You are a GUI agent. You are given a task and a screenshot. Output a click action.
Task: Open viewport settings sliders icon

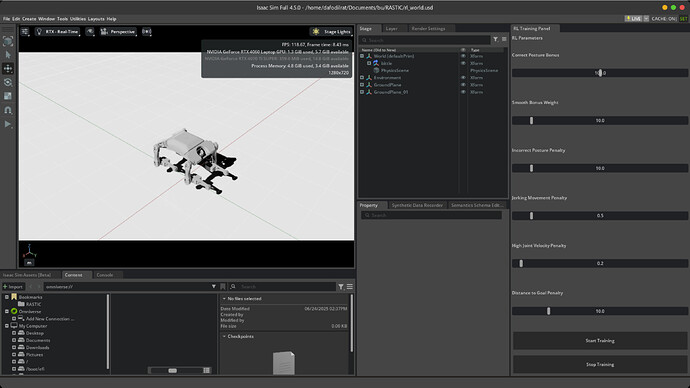click(25, 32)
